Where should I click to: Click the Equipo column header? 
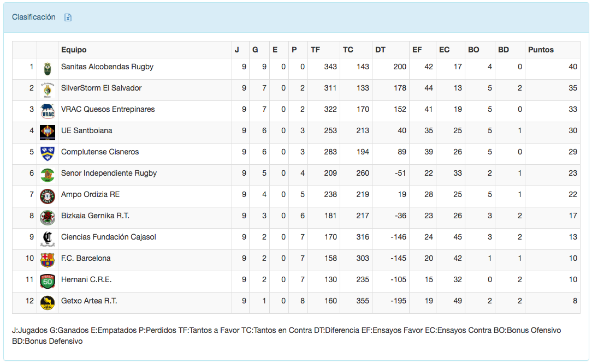(74, 50)
